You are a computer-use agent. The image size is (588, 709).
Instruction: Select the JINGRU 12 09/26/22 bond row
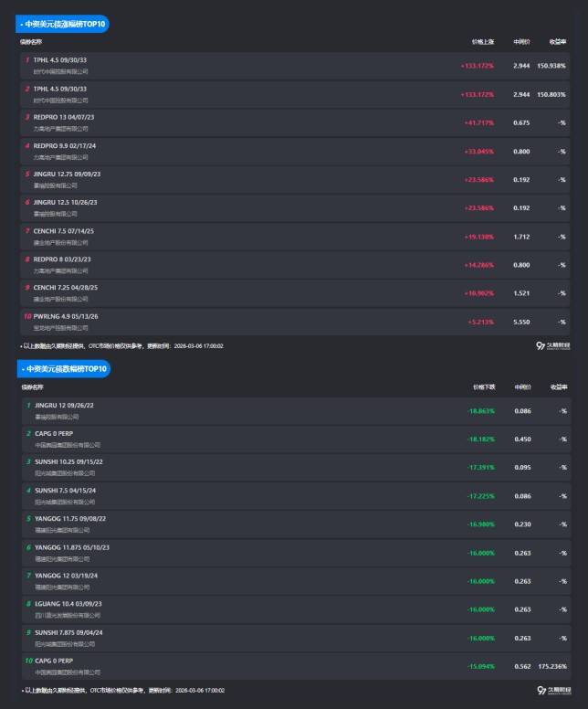[x=64, y=405]
